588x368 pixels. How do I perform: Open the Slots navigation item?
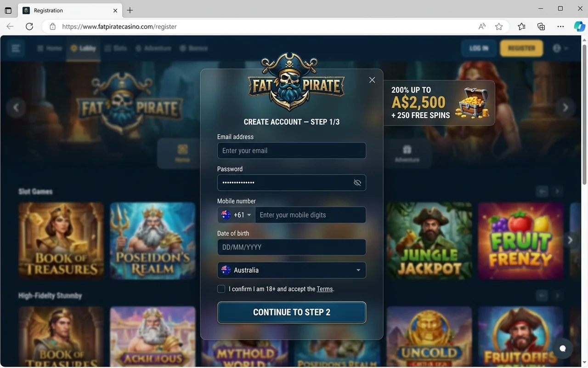116,48
